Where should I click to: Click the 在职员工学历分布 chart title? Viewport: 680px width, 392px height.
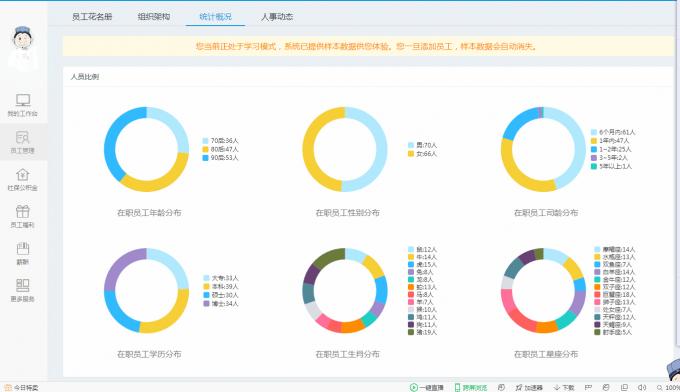click(x=149, y=354)
